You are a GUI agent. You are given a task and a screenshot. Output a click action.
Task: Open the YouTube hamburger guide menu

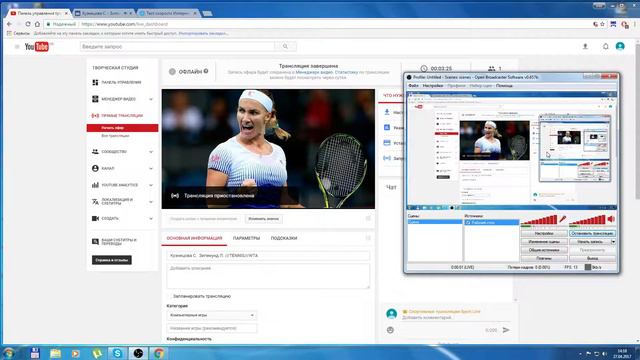pos(17,47)
